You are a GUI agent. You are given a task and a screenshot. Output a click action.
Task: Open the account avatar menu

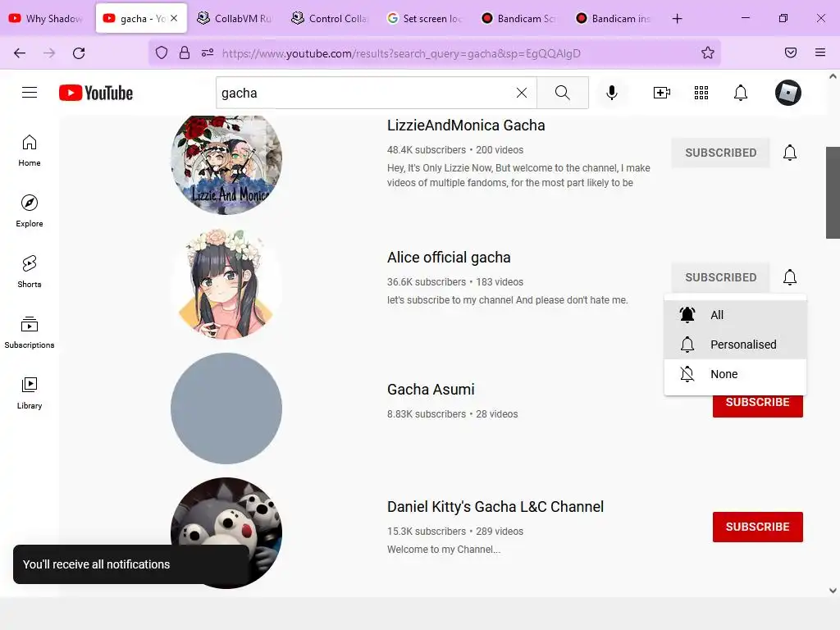point(788,93)
